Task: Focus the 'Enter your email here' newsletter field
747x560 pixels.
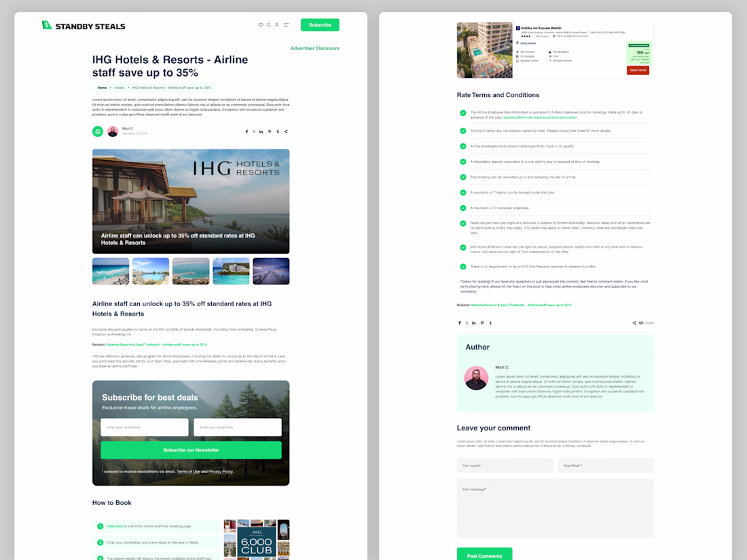Action: click(x=237, y=427)
